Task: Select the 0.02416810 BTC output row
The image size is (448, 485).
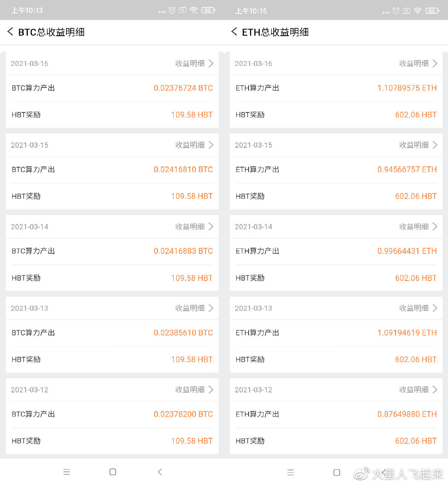Action: 112,170
